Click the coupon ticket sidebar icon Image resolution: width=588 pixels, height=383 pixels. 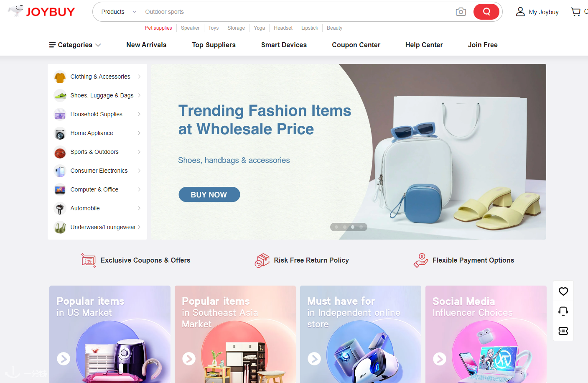pos(563,331)
